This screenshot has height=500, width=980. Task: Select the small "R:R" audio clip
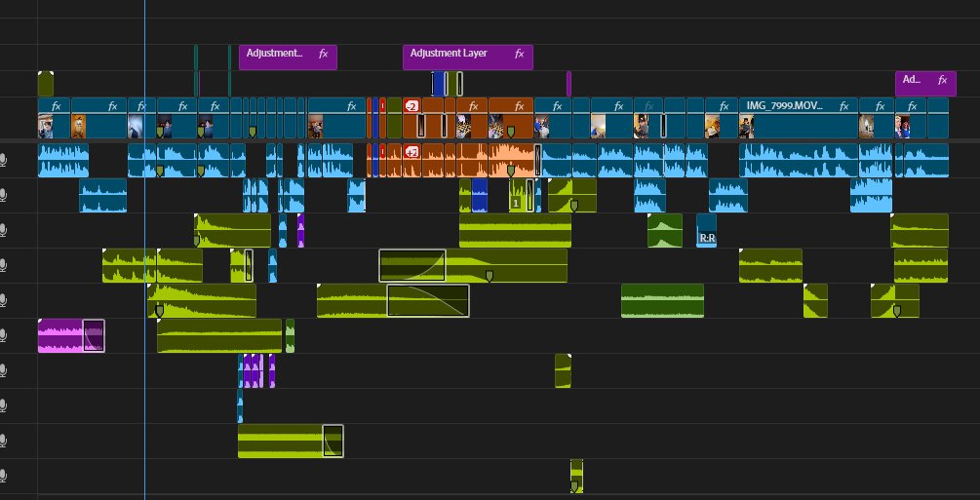706,230
